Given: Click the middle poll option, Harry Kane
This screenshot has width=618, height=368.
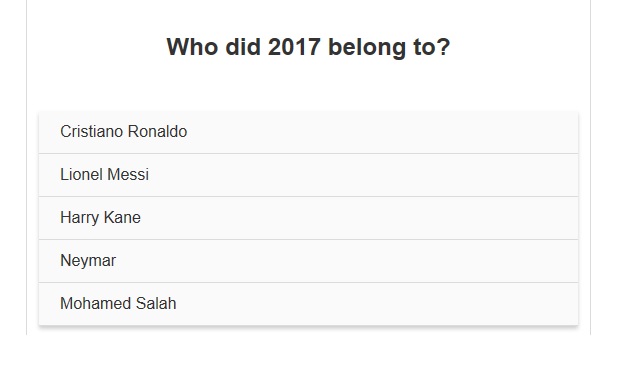Looking at the screenshot, I should 308,218.
